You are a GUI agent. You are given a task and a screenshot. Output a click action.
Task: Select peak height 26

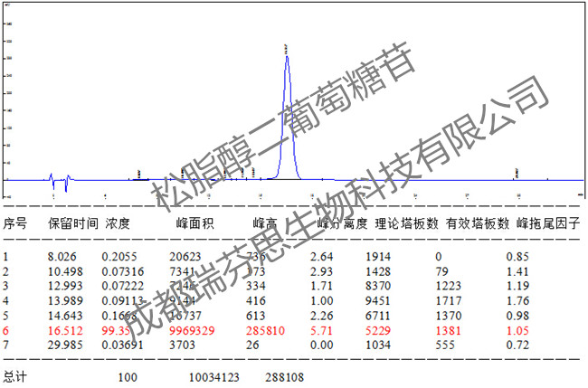(x=252, y=345)
